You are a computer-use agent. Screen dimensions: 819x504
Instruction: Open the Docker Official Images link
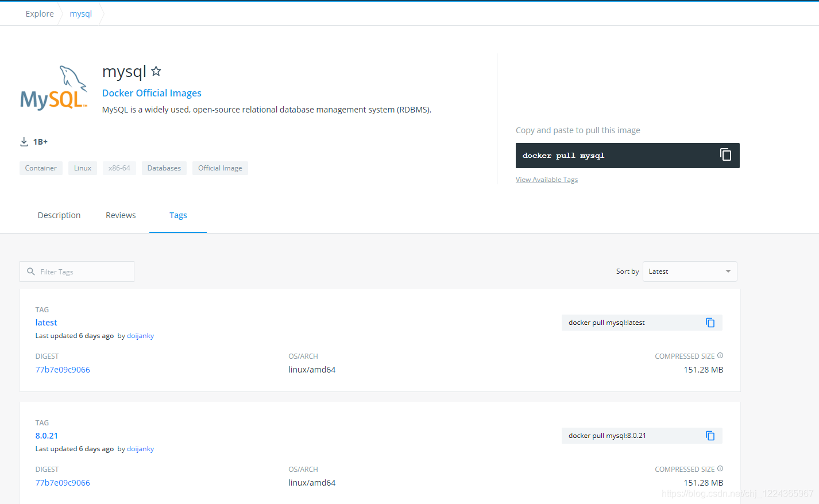[152, 92]
